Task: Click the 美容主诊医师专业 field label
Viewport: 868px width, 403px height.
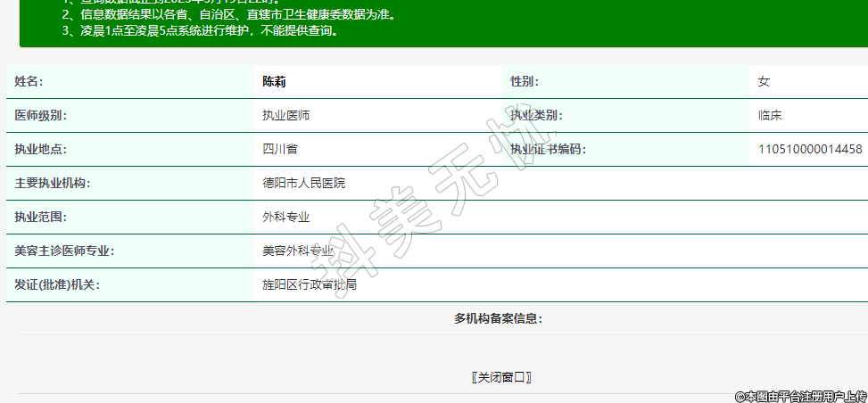Action: pos(64,251)
